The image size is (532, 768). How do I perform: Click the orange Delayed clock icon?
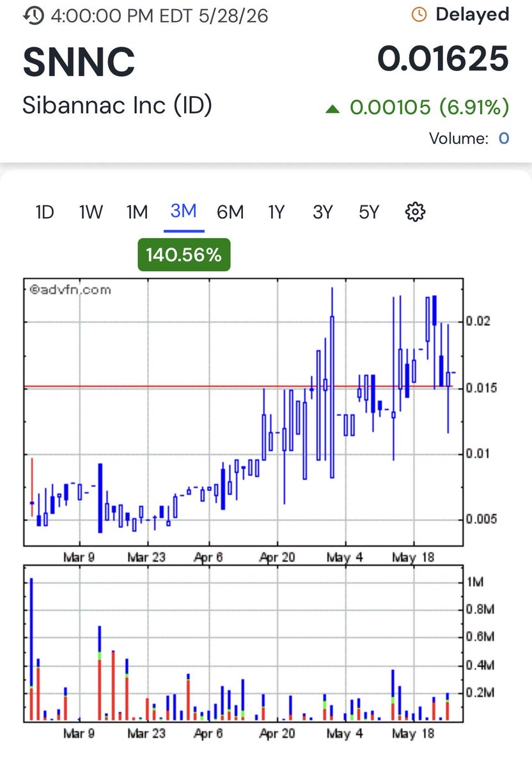(419, 15)
